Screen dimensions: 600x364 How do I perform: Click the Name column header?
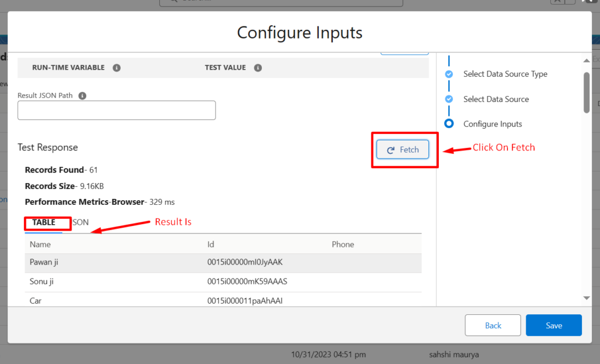(40, 244)
